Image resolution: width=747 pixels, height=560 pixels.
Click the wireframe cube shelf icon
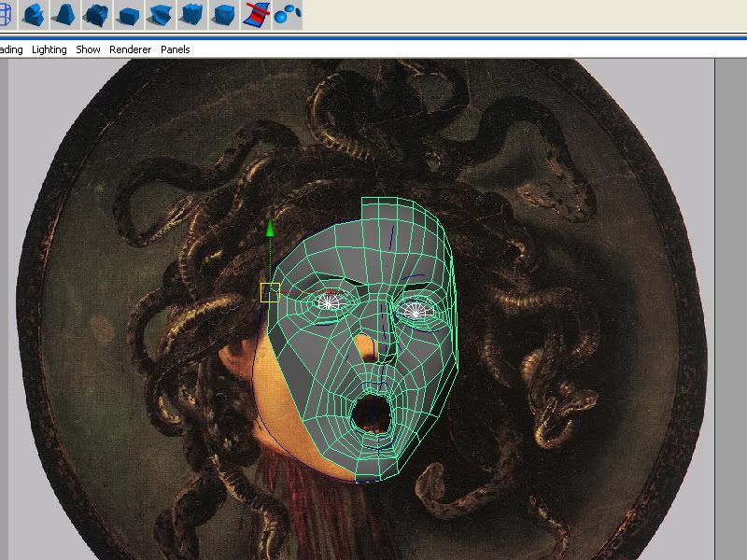click(4, 14)
